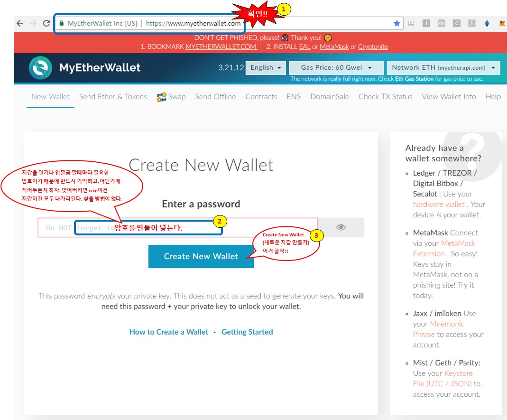Open How to Create a Wallet link
Viewport: 507px width, 420px height.
(169, 332)
